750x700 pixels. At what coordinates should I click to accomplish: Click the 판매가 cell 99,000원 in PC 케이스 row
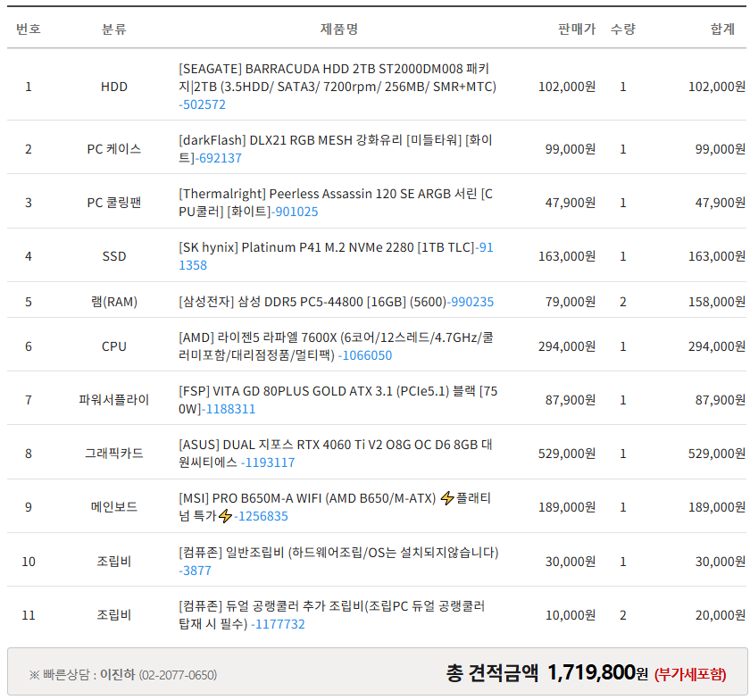(x=571, y=149)
